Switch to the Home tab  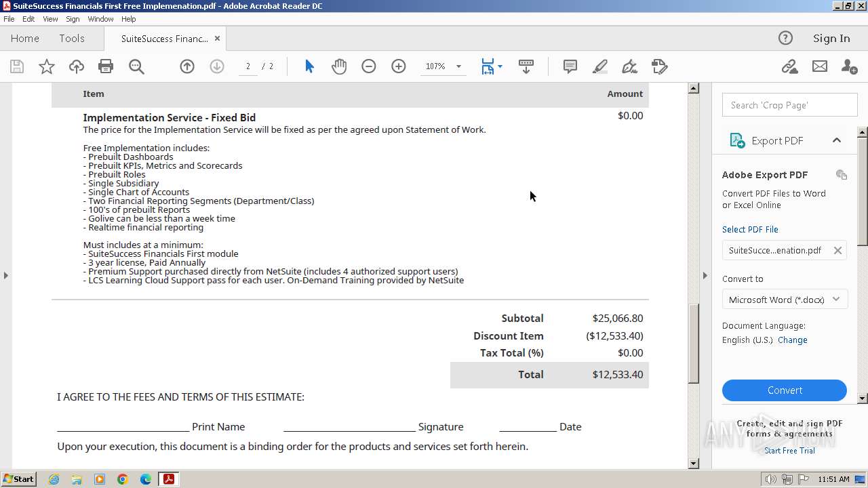click(25, 39)
